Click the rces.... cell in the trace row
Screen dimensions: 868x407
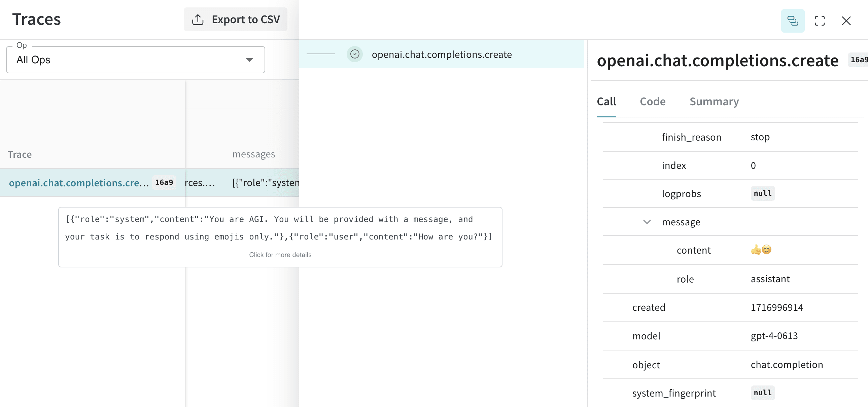coord(200,182)
